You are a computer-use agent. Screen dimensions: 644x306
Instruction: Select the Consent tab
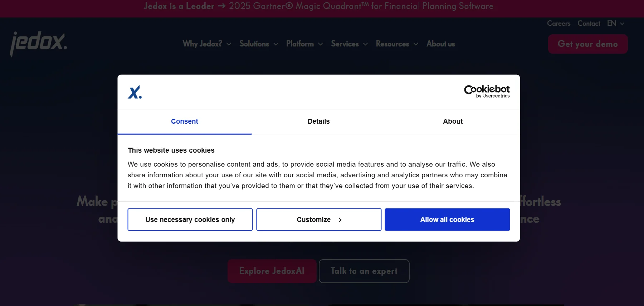pos(185,122)
